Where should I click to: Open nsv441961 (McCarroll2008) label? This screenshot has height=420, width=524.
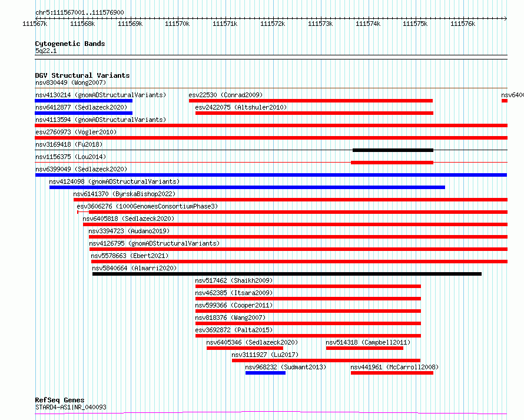[394, 367]
